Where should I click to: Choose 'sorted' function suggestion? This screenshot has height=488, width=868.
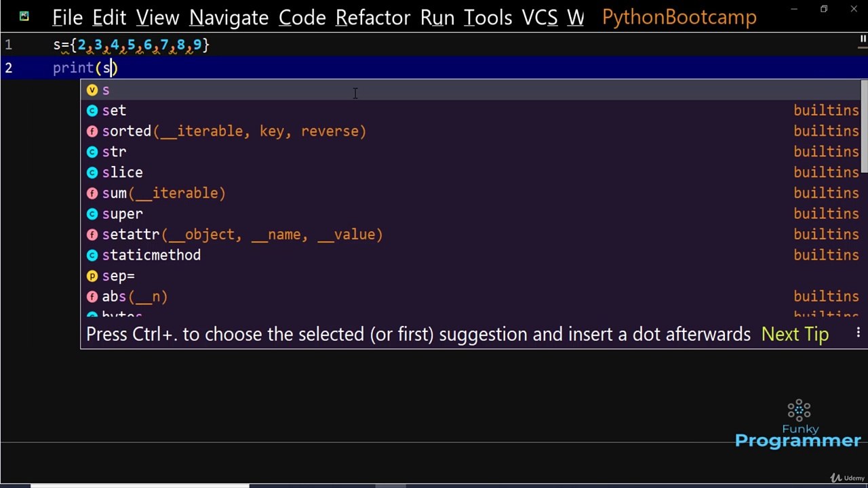[471, 131]
